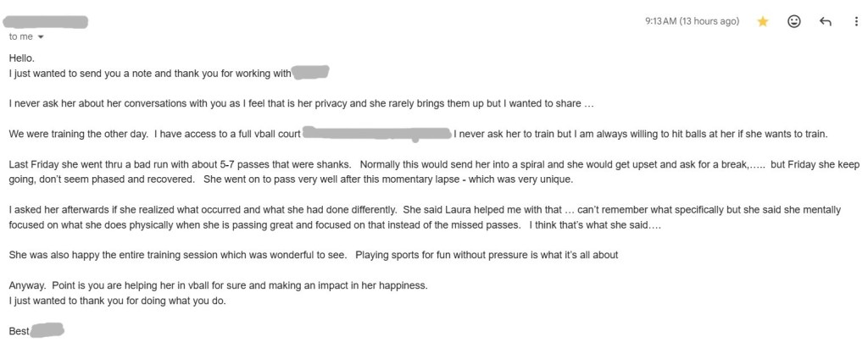Viewport: 868px width, 359px height.
Task: Click the 9:13 AM timestamp
Action: (x=692, y=22)
